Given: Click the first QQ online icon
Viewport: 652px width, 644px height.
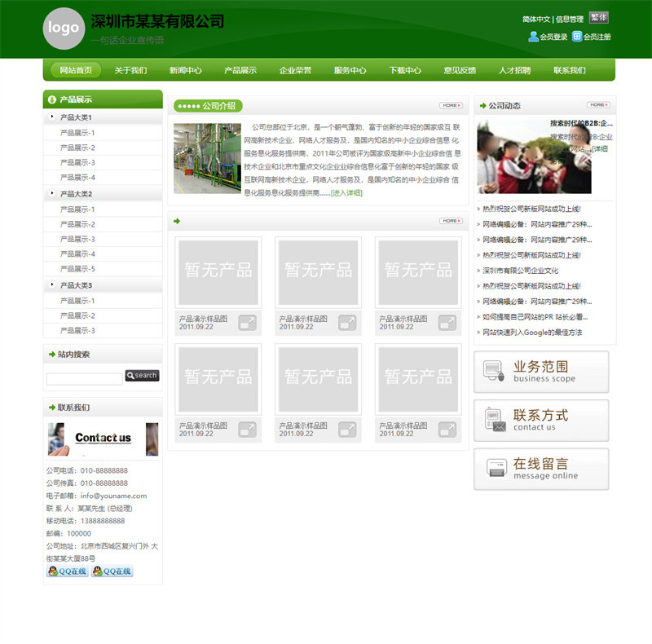Looking at the screenshot, I should (68, 571).
